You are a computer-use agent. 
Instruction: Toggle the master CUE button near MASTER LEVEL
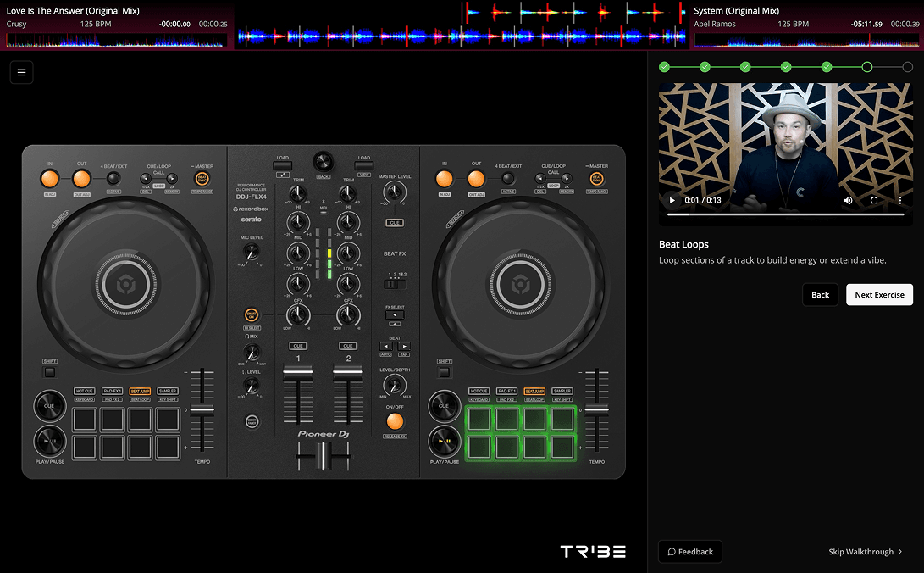coord(394,222)
